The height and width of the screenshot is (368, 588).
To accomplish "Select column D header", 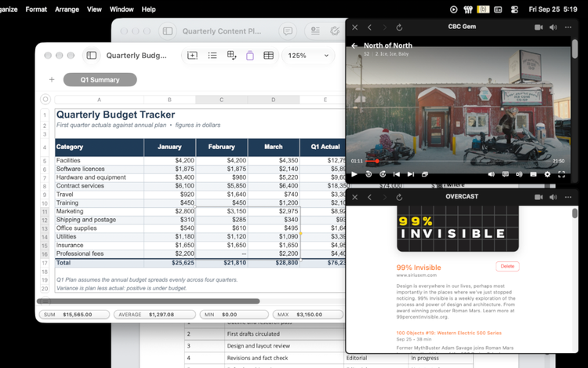I will (273, 100).
